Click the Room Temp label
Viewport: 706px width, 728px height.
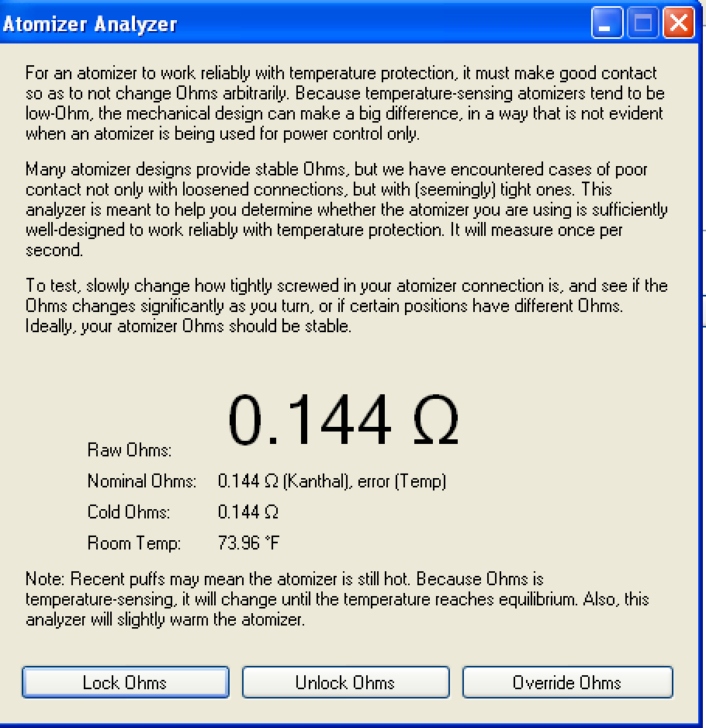click(134, 543)
